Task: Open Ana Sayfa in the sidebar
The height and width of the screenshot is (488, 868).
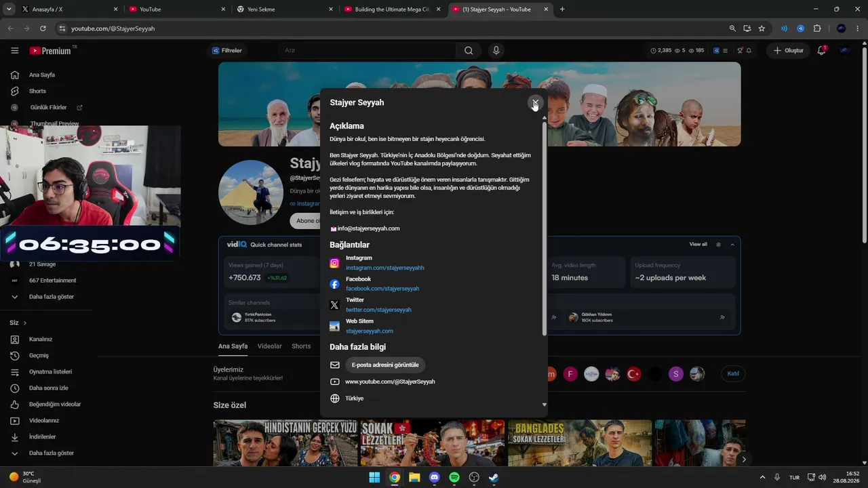Action: pyautogui.click(x=42, y=75)
